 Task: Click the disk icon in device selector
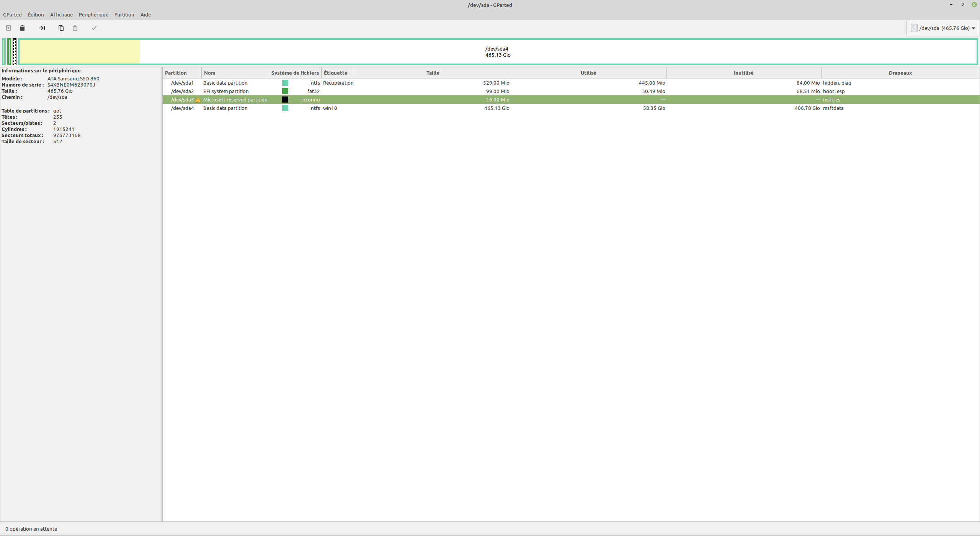coord(914,28)
